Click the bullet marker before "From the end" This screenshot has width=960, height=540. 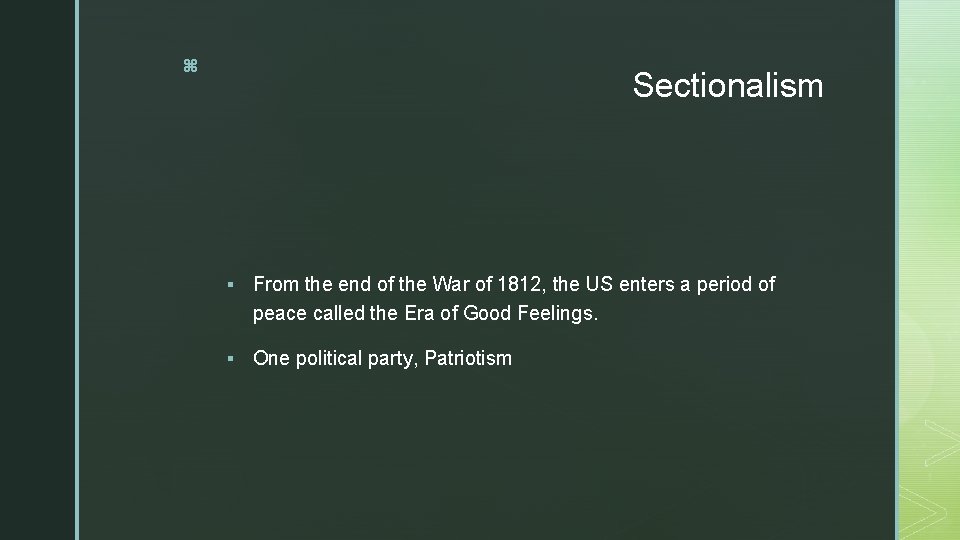point(231,286)
